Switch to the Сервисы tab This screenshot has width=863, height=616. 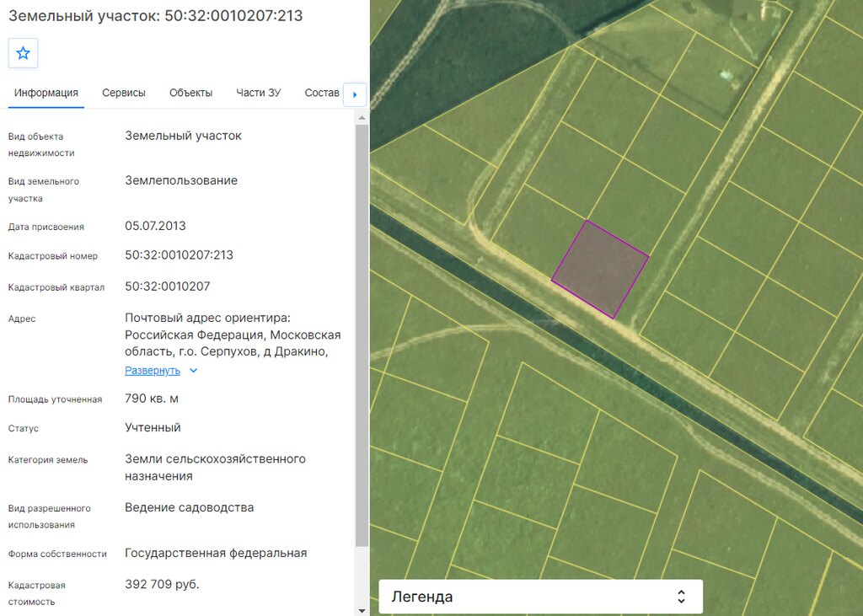124,93
